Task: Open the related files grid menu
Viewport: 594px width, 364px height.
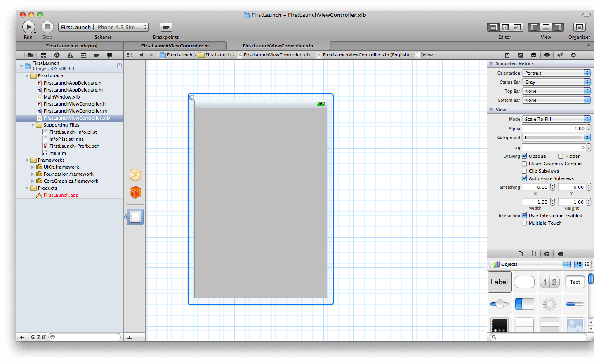Action: (129, 55)
